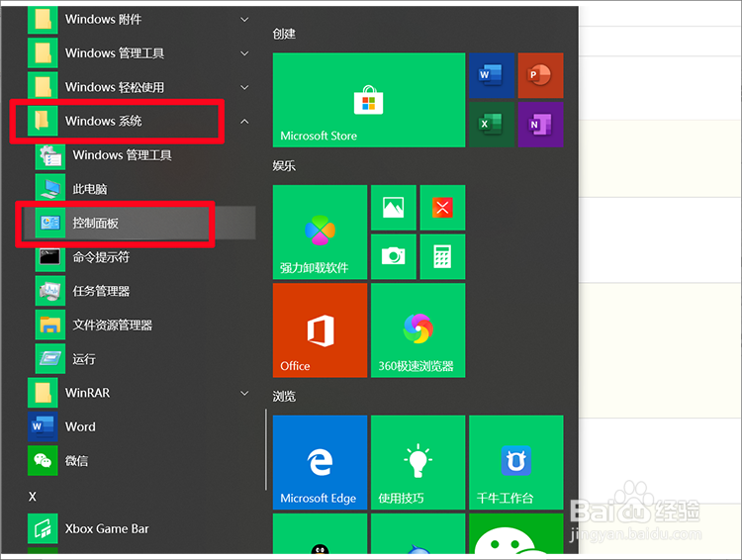Click the Windows 系统 folder label

tap(103, 121)
